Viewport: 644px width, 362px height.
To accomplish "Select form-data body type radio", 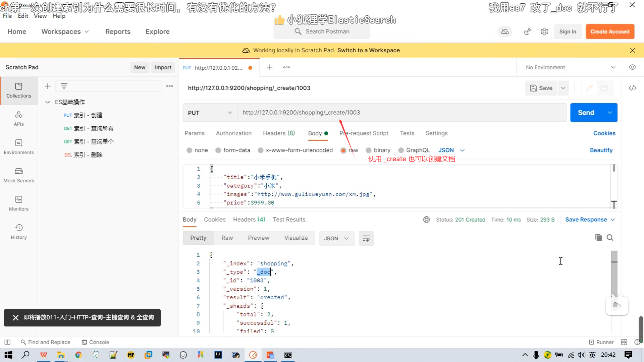I will [218, 150].
